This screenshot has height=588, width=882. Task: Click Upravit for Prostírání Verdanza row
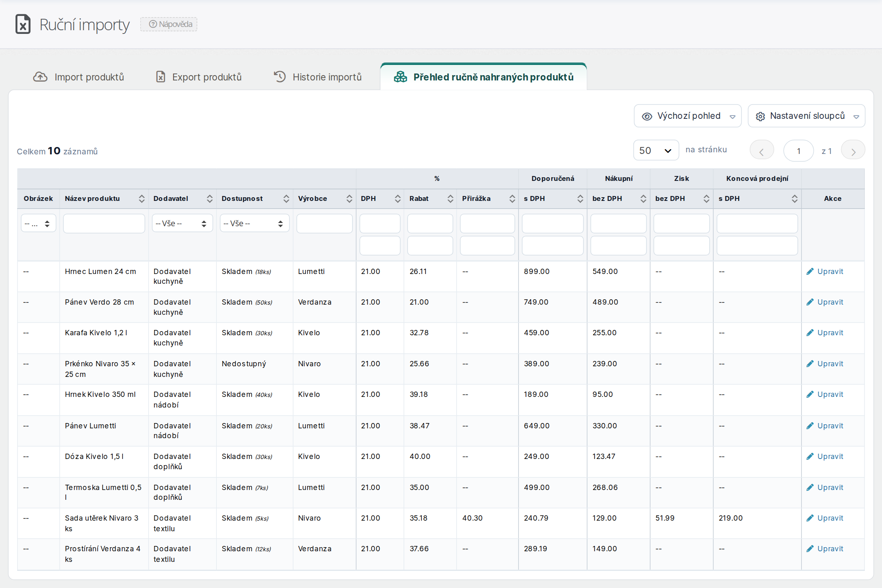point(825,549)
